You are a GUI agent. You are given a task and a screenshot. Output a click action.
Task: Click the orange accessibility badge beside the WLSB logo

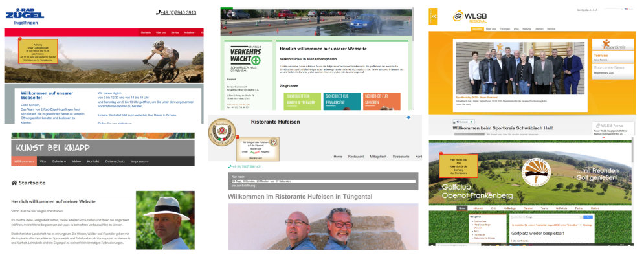(433, 16)
